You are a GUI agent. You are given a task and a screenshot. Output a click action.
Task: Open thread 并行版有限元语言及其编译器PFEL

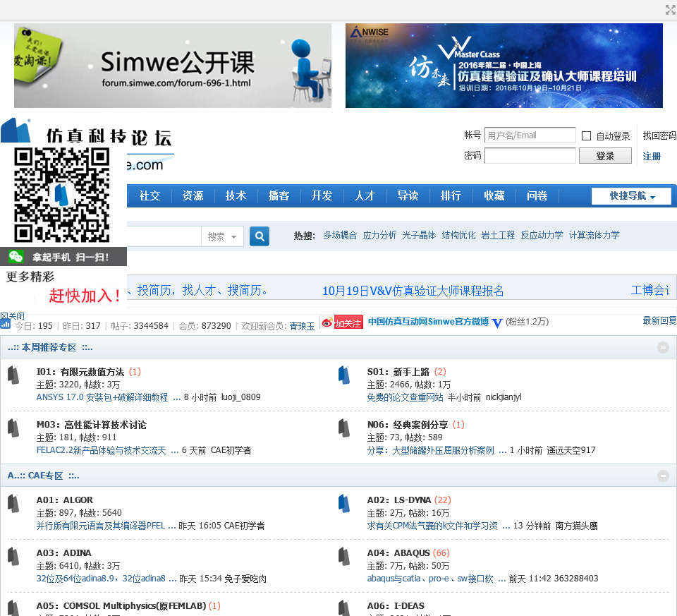click(x=101, y=526)
